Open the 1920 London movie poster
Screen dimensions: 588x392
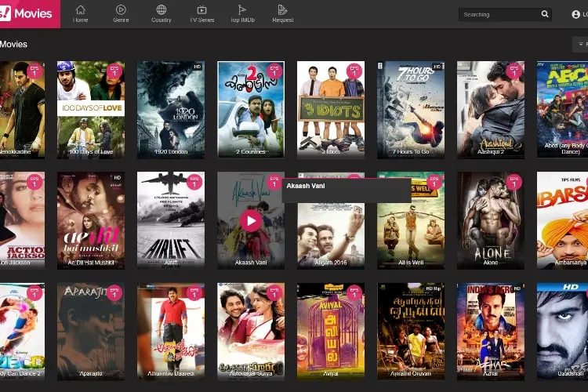pyautogui.click(x=171, y=110)
